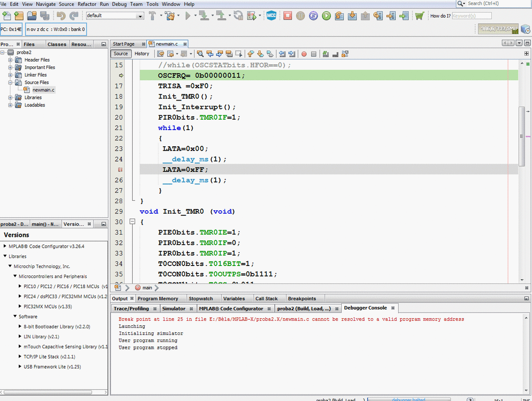Open the Debug menu

tap(119, 4)
